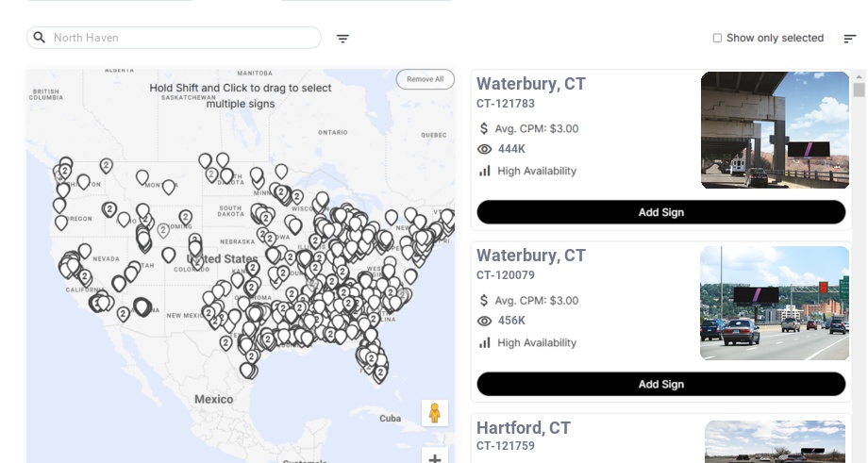Click Remove All on the map
The image size is (868, 463).
pos(425,79)
